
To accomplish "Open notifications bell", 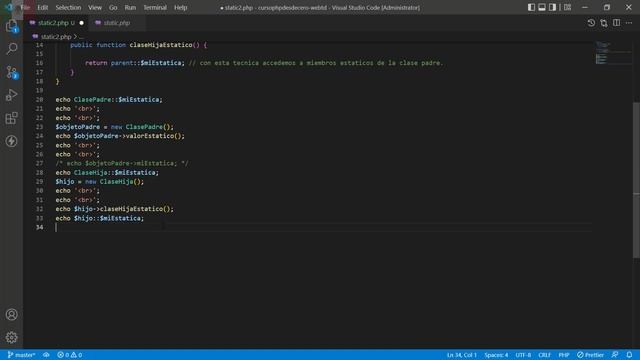I will coord(629,355).
